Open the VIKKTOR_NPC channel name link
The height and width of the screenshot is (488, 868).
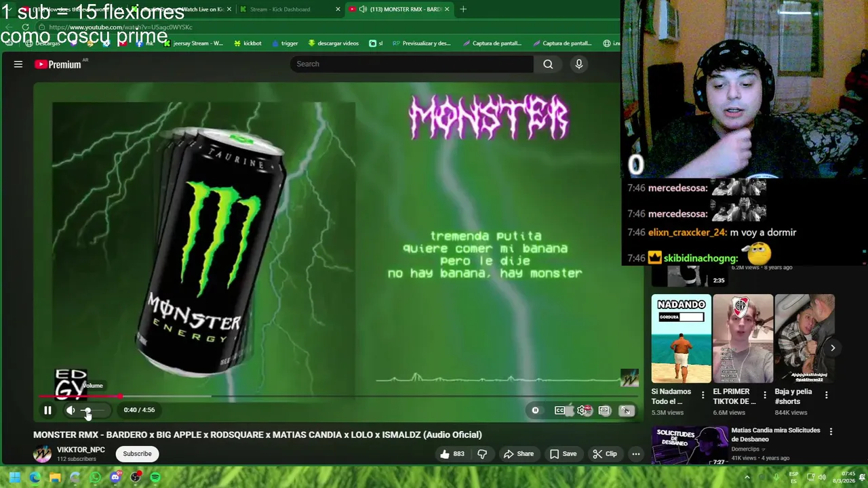[x=81, y=449]
